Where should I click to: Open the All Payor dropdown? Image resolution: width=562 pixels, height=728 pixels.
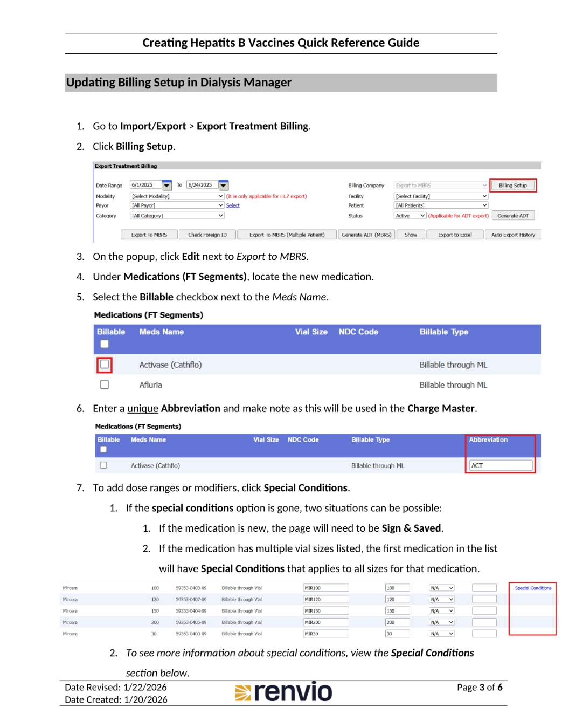[177, 205]
